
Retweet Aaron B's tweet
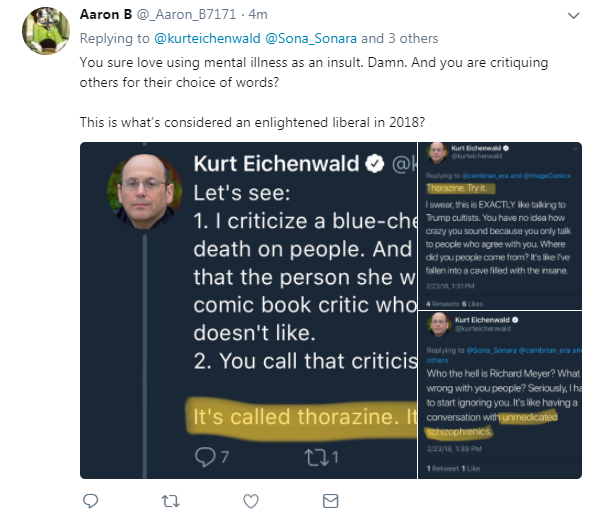(x=171, y=501)
